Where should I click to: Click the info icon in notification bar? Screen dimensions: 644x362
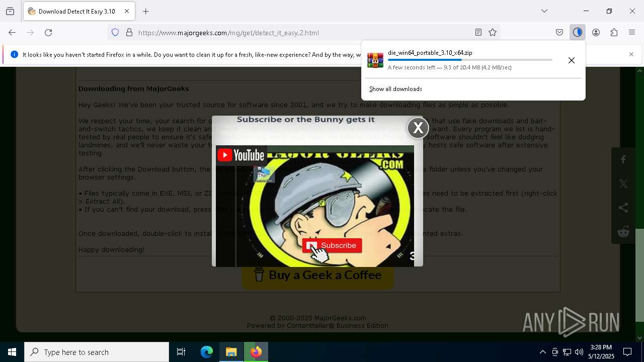(14, 54)
